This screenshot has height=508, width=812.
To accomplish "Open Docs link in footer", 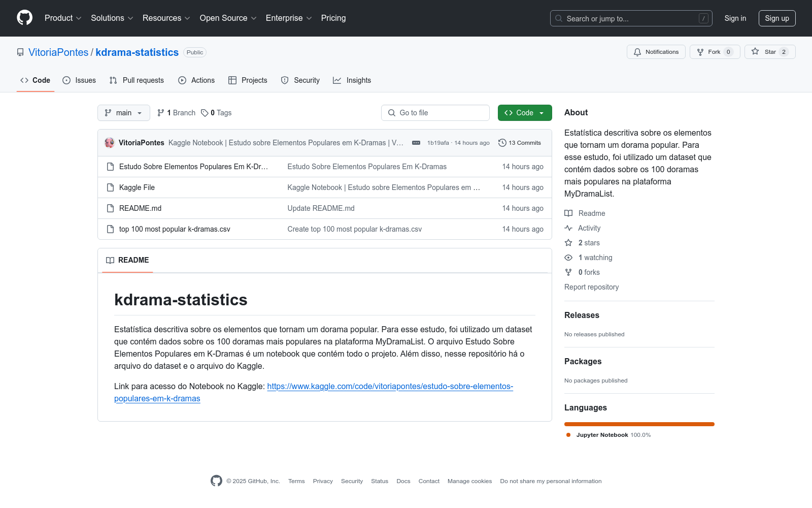I will [x=403, y=481].
